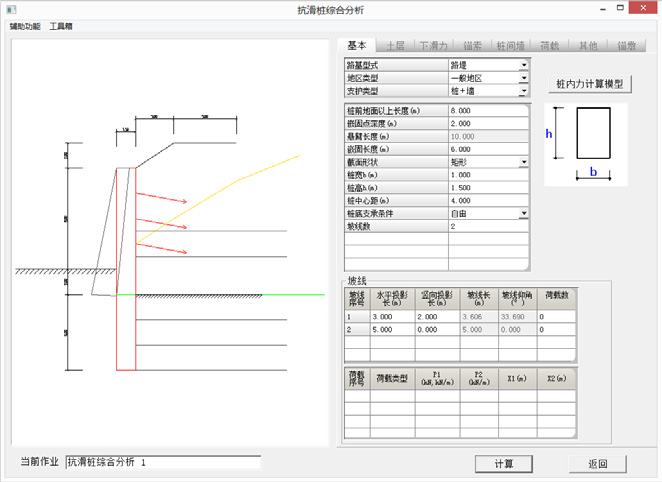
Task: Open the 锚索 tab
Action: (x=473, y=46)
